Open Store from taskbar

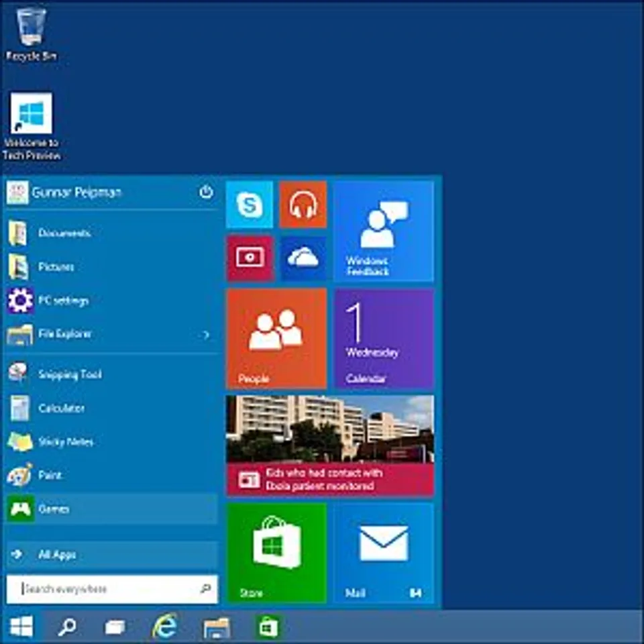(x=268, y=627)
